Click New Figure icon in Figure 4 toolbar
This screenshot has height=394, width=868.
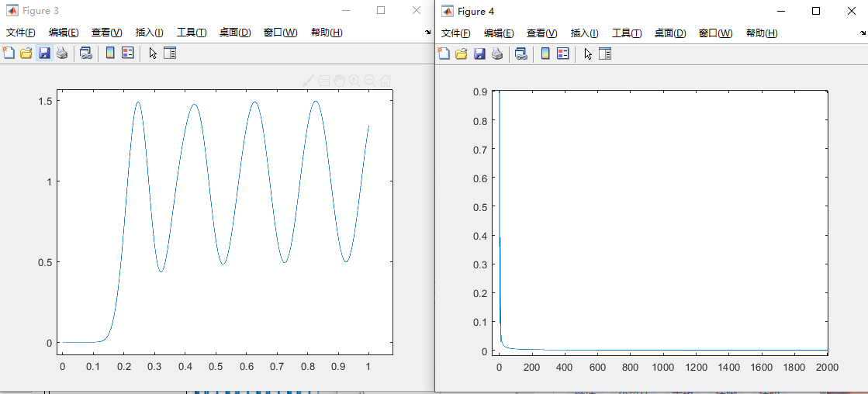(x=443, y=53)
